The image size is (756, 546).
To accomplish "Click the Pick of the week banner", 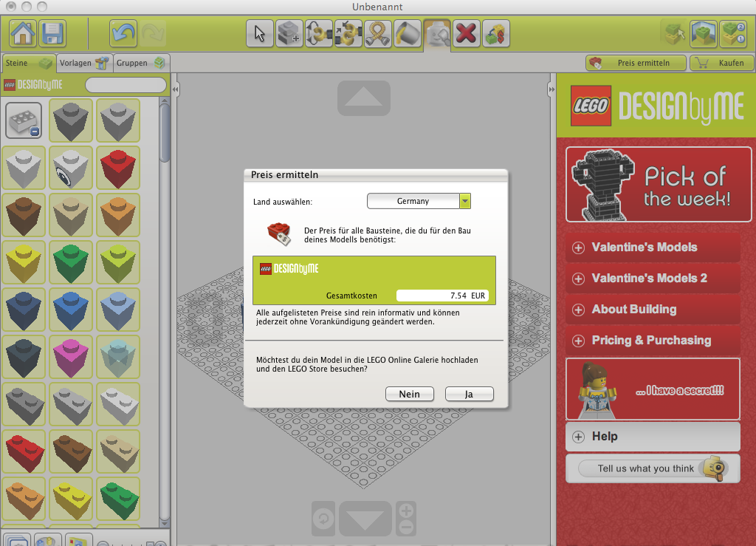I will 657,184.
